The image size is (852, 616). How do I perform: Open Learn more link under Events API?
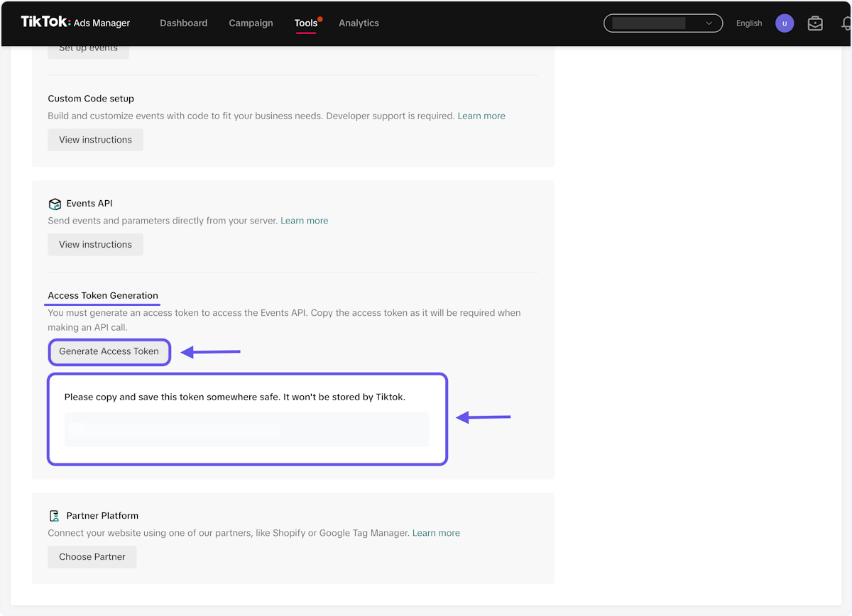coord(304,221)
